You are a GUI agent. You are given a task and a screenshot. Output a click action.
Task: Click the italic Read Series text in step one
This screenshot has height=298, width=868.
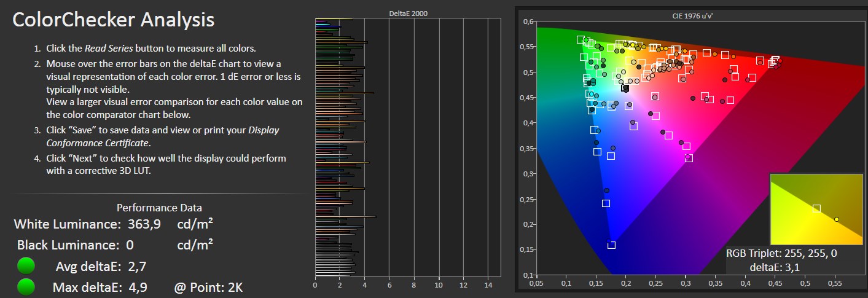coord(108,49)
